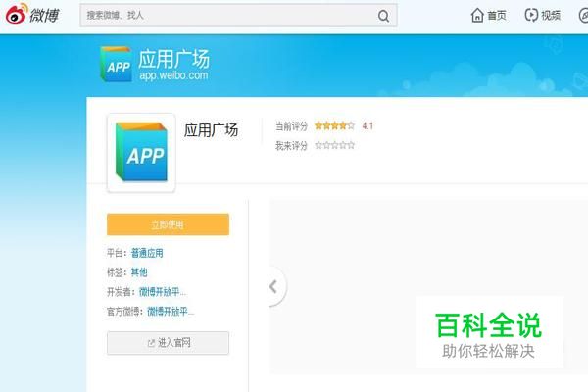Focus the Weibo search input field

pos(238,16)
